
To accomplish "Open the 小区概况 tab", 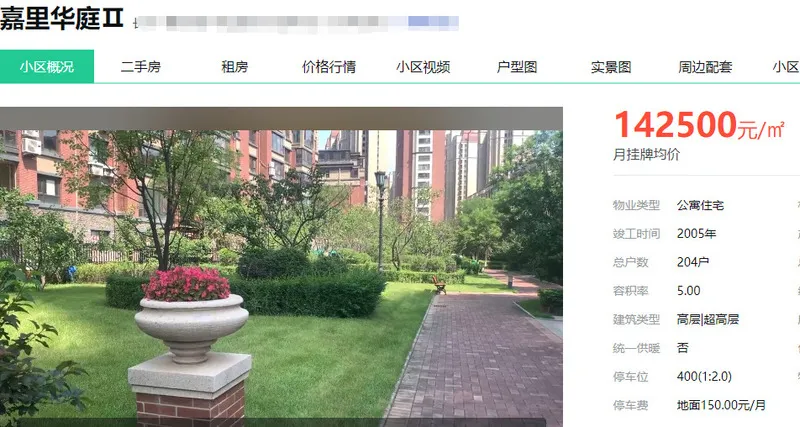I will pos(47,66).
